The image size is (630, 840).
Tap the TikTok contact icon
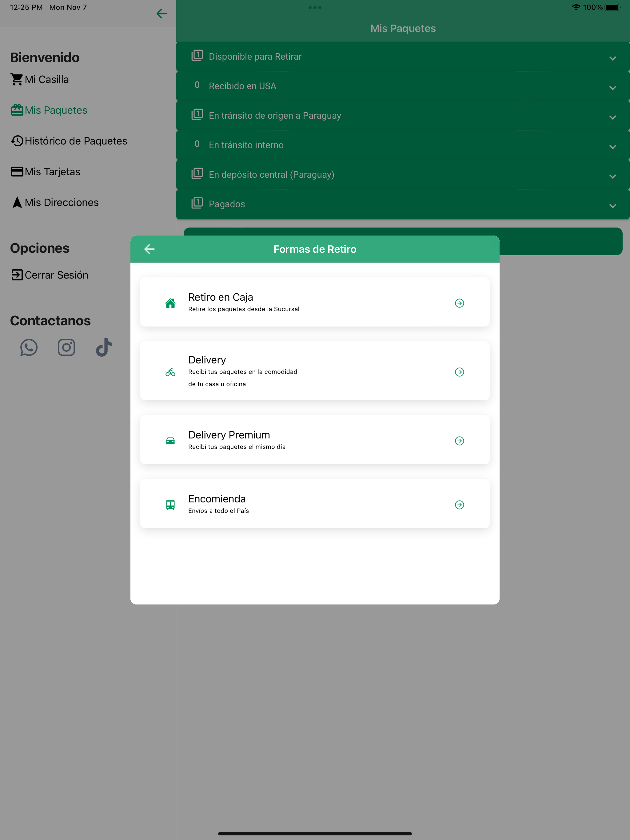click(x=104, y=347)
